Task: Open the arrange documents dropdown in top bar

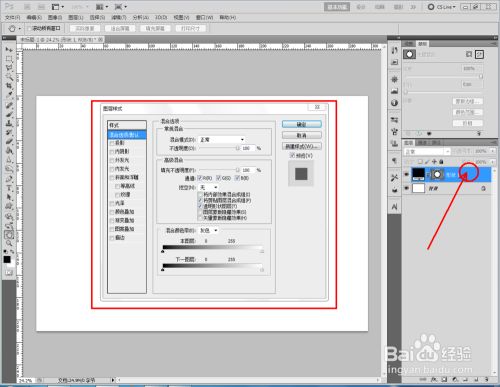Action: (x=102, y=7)
